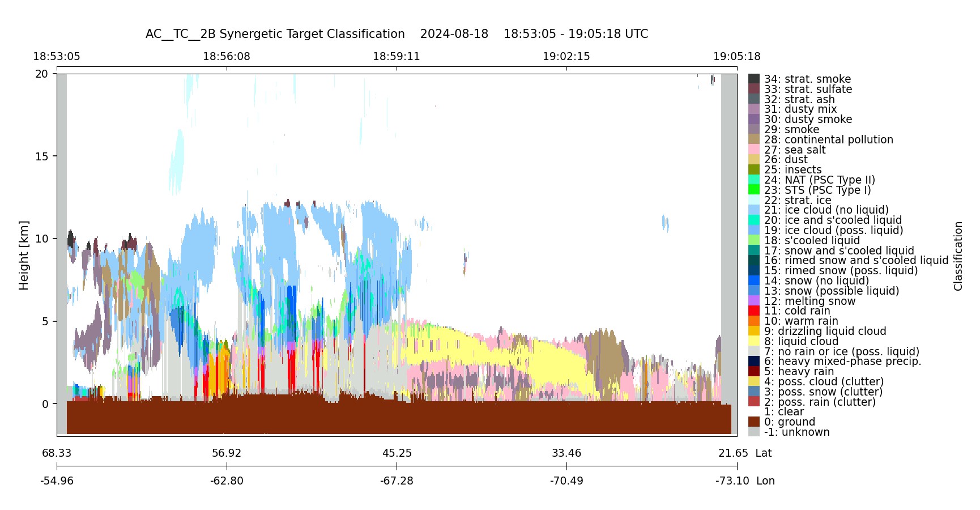The height and width of the screenshot is (510, 980).
Task: Click the continental pollution legend swatch
Action: [753, 139]
